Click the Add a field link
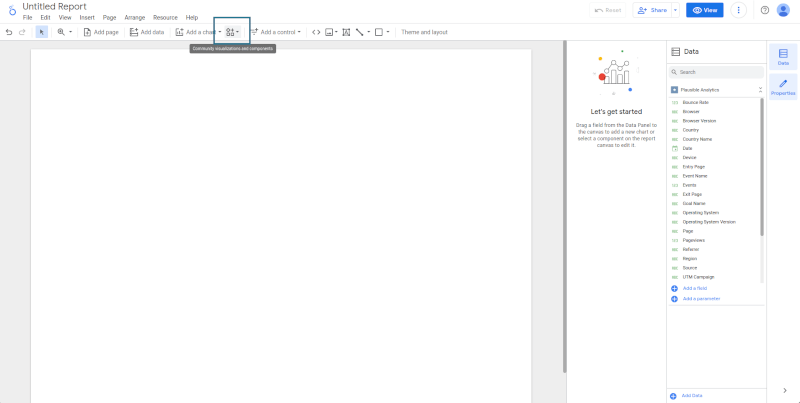 [695, 289]
